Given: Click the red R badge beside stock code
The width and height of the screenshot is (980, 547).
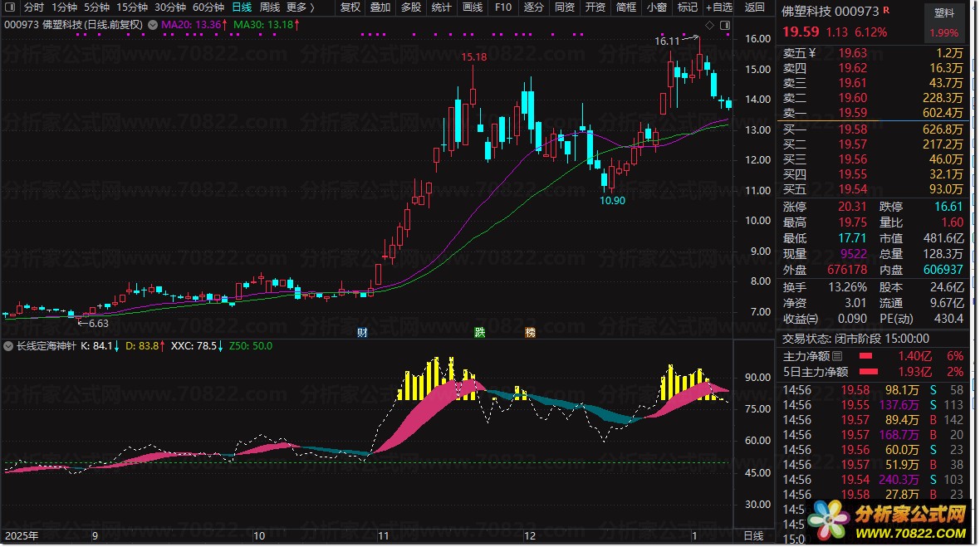Looking at the screenshot, I should click(886, 9).
